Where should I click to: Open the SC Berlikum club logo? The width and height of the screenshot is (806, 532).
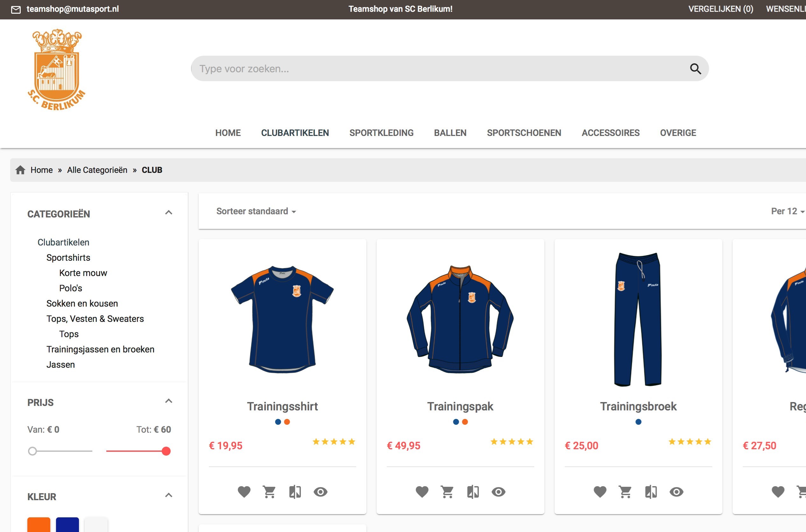(56, 69)
